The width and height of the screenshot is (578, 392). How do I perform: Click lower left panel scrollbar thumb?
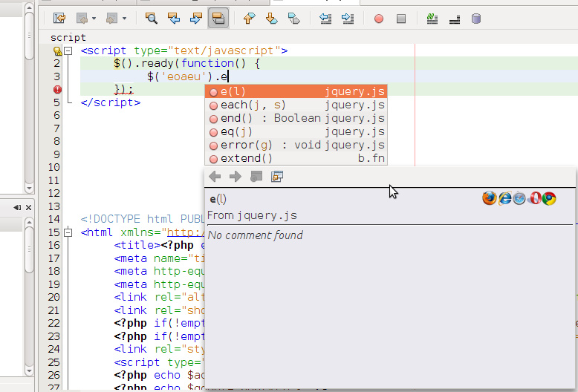point(30,249)
